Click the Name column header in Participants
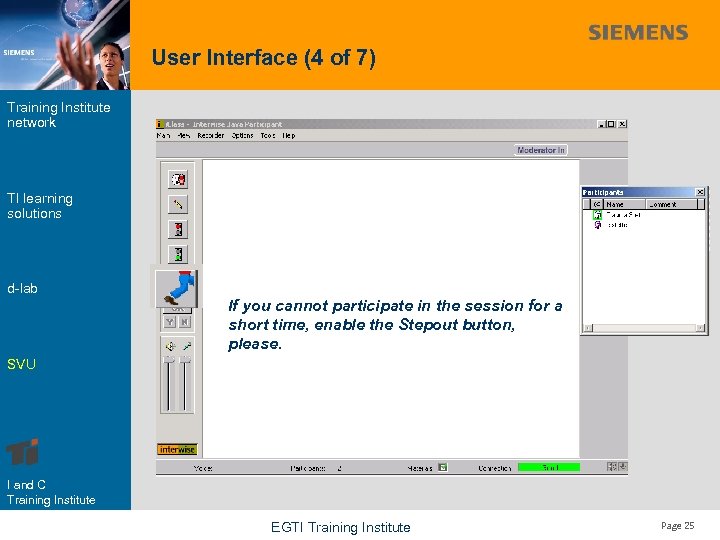720x540 pixels. coord(624,204)
